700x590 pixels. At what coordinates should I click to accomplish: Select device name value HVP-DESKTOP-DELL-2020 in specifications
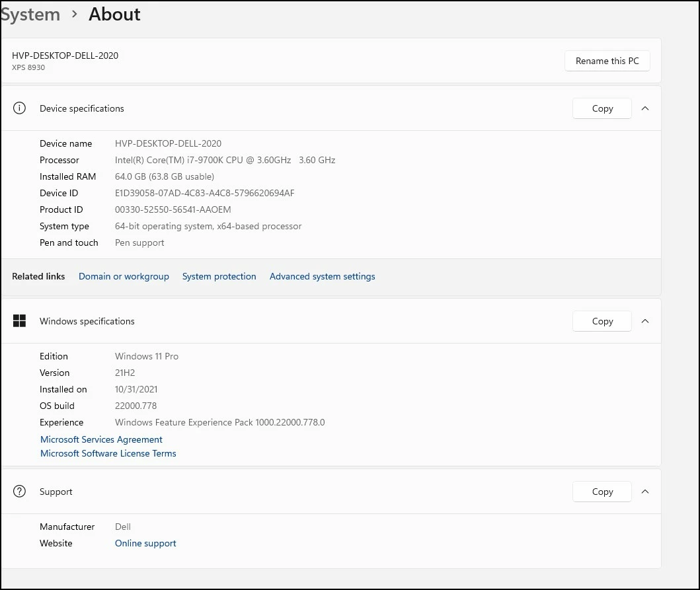[x=168, y=143]
